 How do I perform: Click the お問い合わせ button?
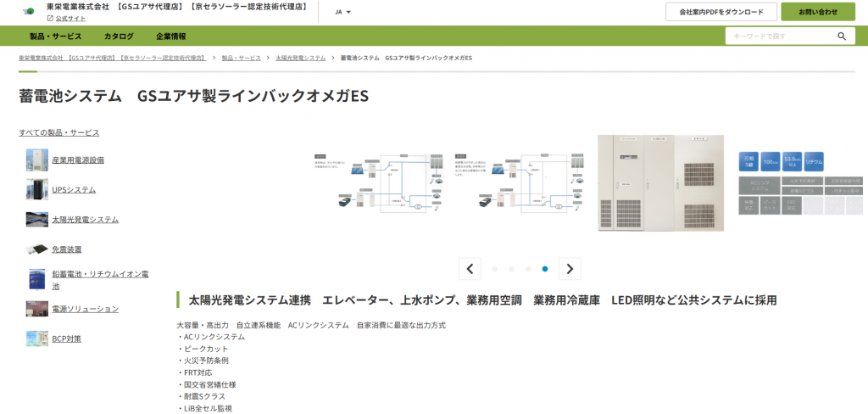point(817,12)
